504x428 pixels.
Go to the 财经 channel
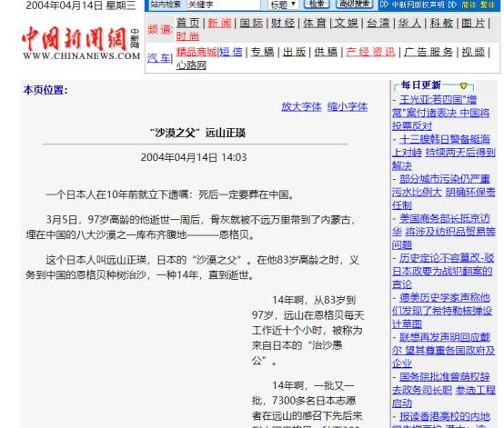(283, 23)
